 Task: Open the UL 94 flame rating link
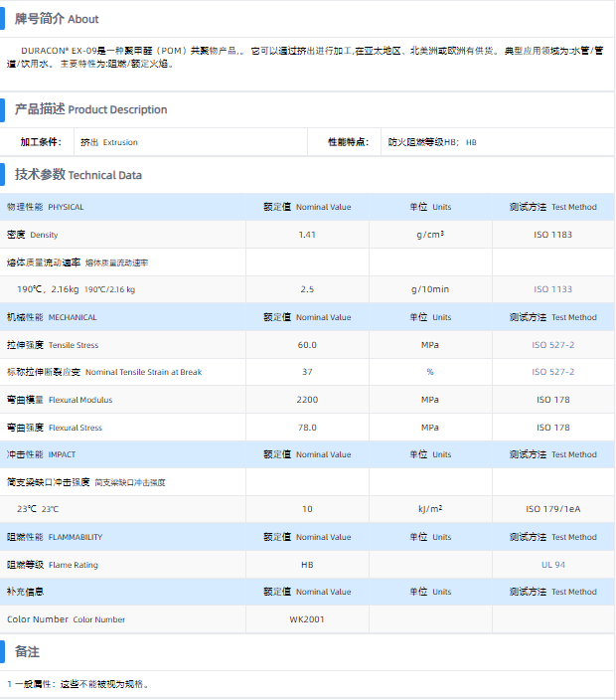[x=552, y=565]
